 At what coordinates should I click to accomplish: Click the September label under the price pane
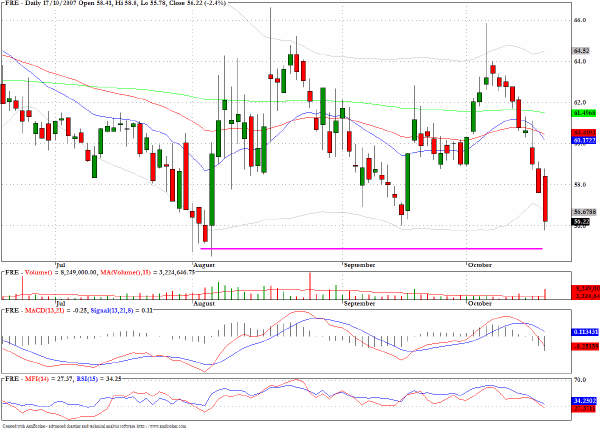pyautogui.click(x=359, y=265)
